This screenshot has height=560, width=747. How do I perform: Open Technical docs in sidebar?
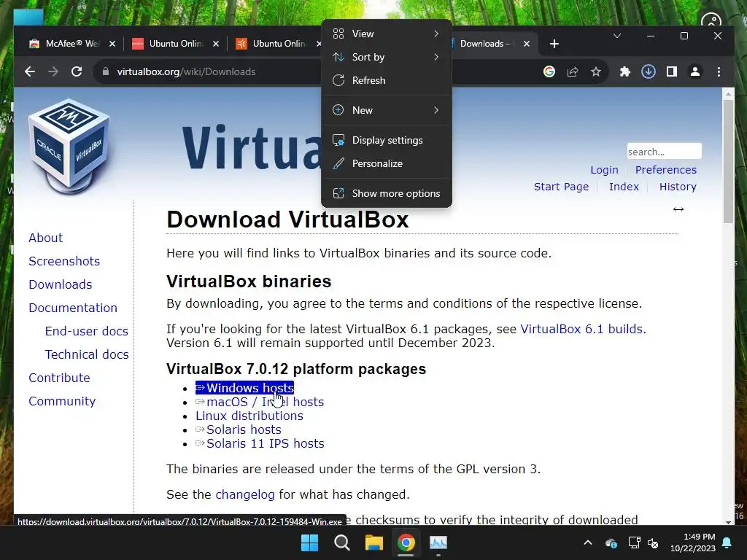pos(87,354)
